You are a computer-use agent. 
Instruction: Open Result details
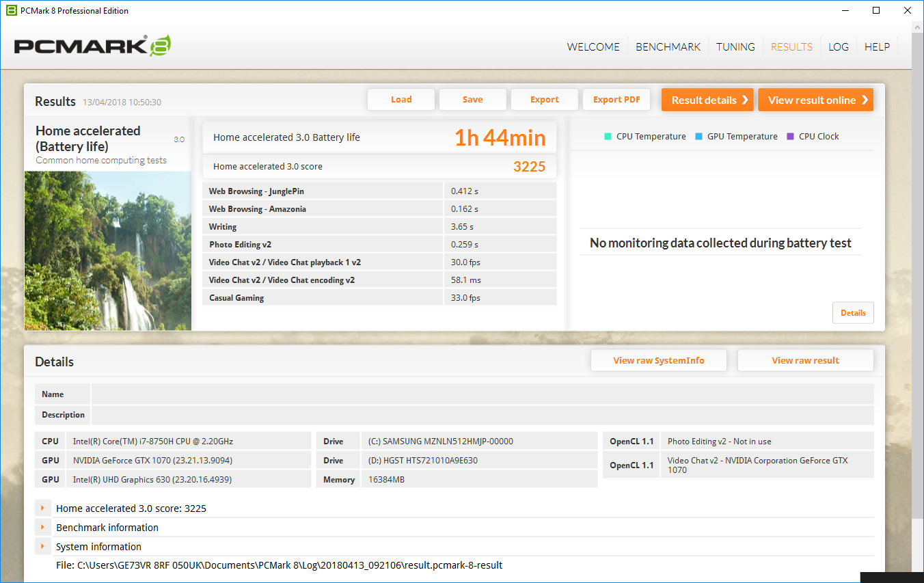coord(707,100)
